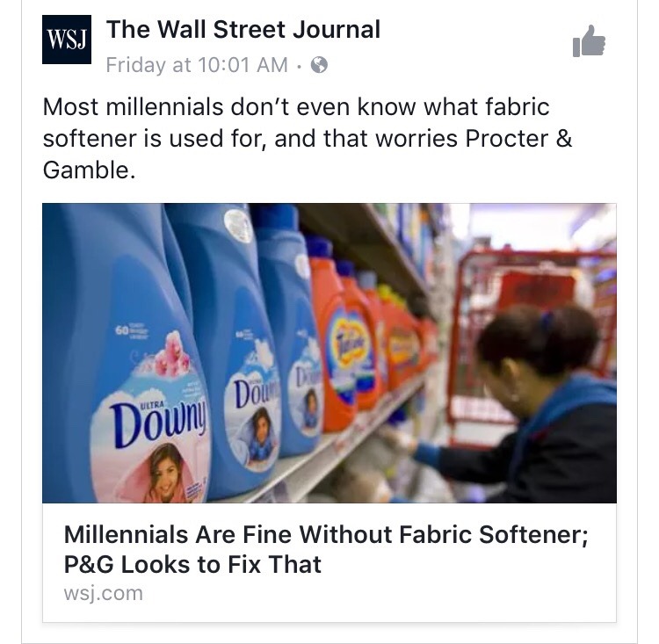This screenshot has width=659, height=644.
Task: Open the Friday at 10:01 AM timestamp
Action: click(x=197, y=65)
